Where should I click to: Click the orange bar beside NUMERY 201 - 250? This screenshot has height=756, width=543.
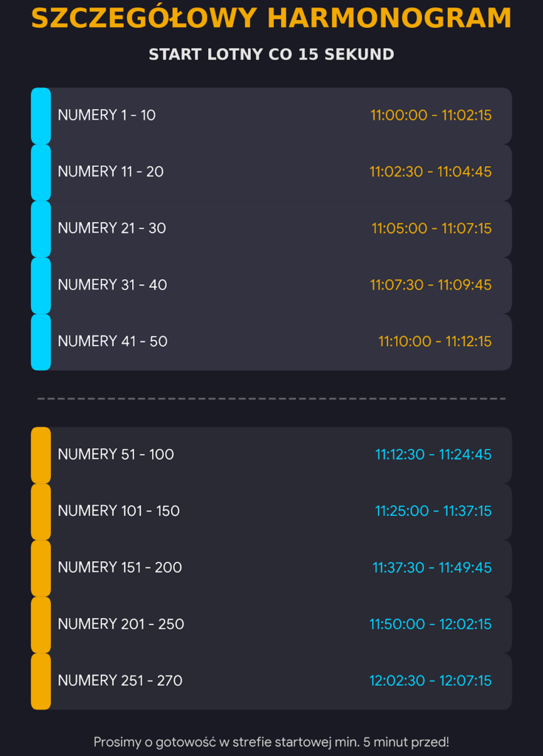tap(41, 625)
